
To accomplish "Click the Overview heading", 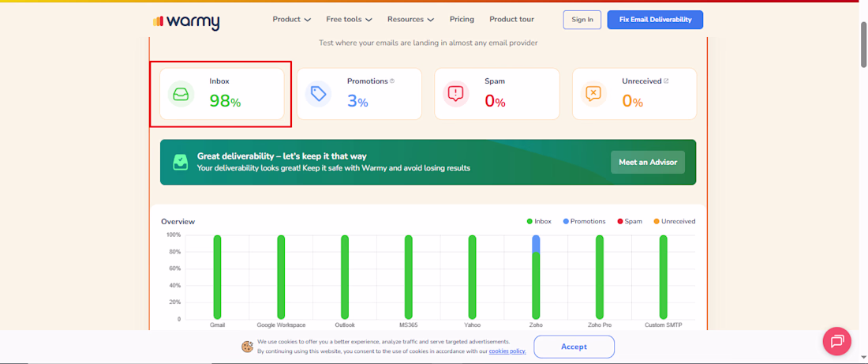I will click(178, 222).
